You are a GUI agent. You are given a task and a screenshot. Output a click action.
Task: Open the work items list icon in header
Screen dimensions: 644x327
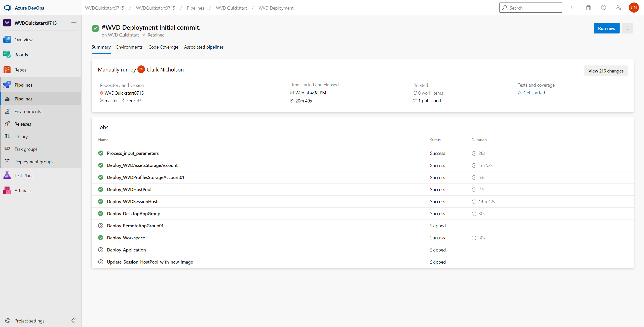click(x=574, y=8)
